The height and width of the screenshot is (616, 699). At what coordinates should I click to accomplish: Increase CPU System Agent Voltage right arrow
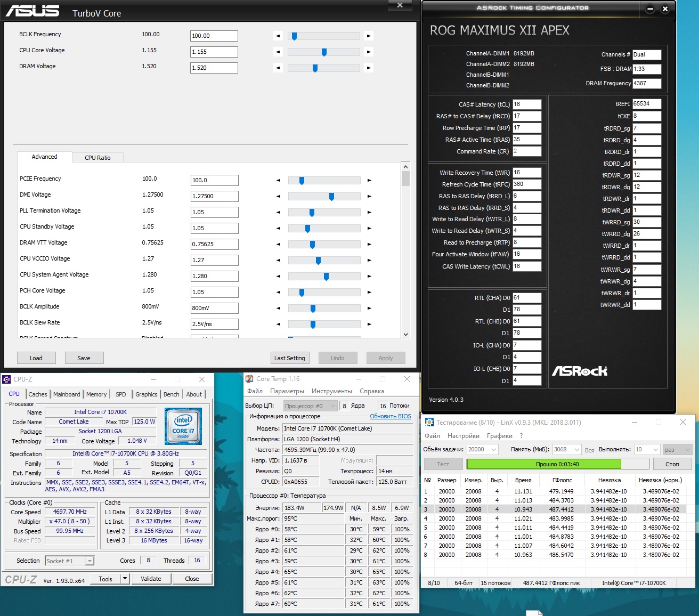tap(369, 277)
